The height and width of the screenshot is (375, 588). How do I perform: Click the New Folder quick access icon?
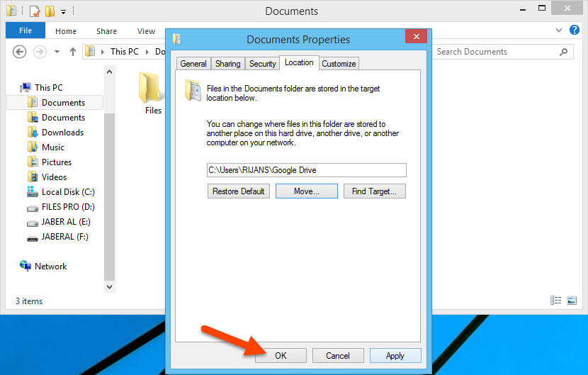(x=50, y=11)
